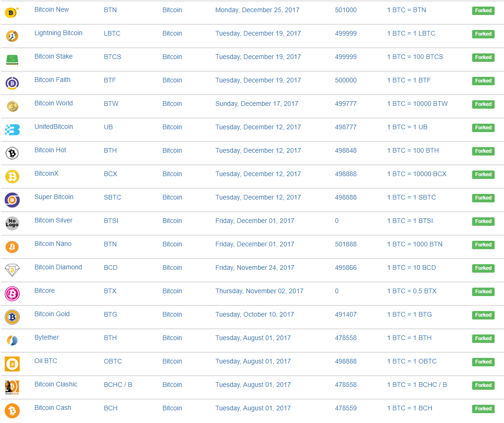This screenshot has width=504, height=423.
Task: Click the Oil BTC square logo icon
Action: [x=12, y=364]
